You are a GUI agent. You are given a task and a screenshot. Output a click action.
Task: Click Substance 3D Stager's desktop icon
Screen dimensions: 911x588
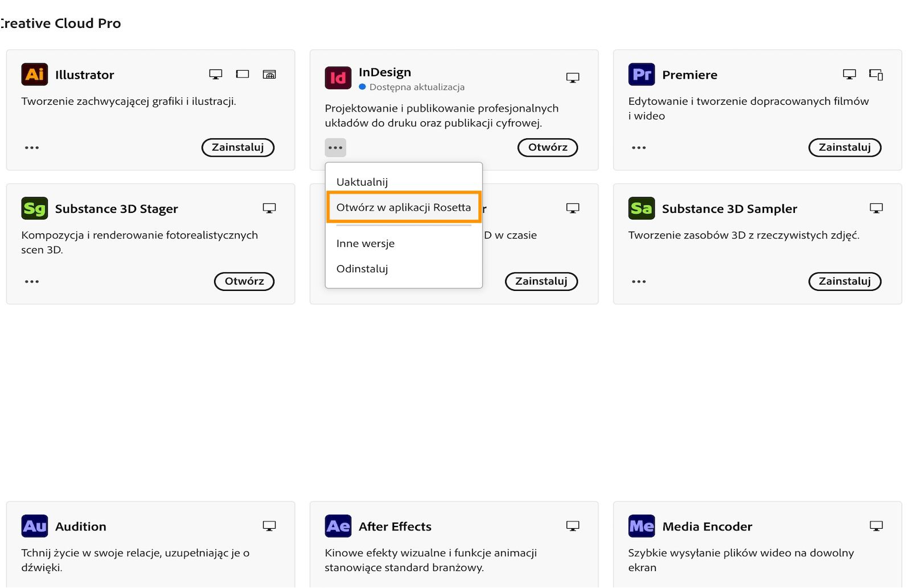[x=269, y=208]
